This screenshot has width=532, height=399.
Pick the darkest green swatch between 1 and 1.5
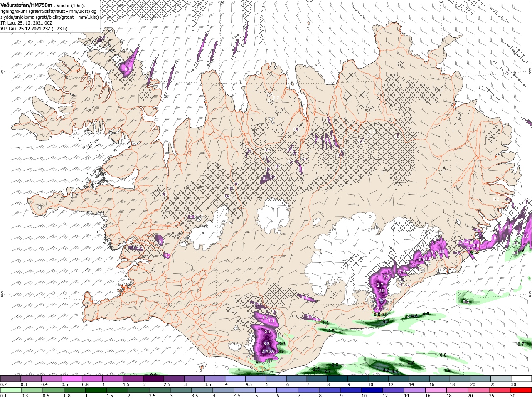(x=96, y=390)
